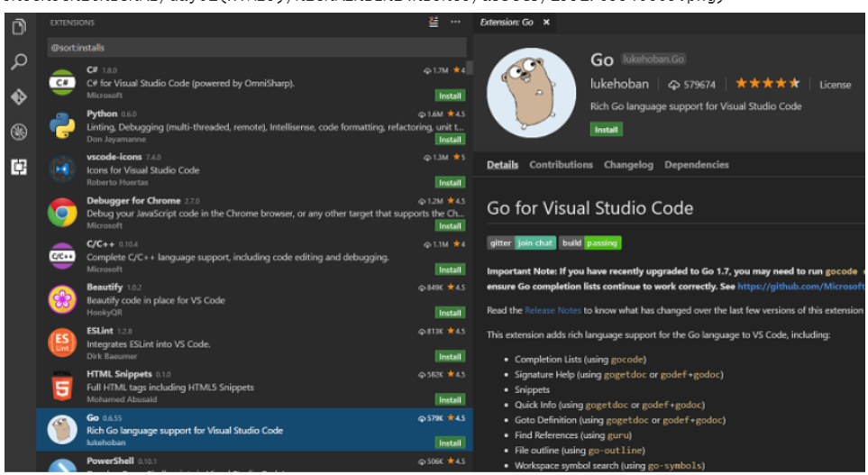Open Source Control view in activity bar
Image resolution: width=868 pixels, height=475 pixels.
coord(19,96)
